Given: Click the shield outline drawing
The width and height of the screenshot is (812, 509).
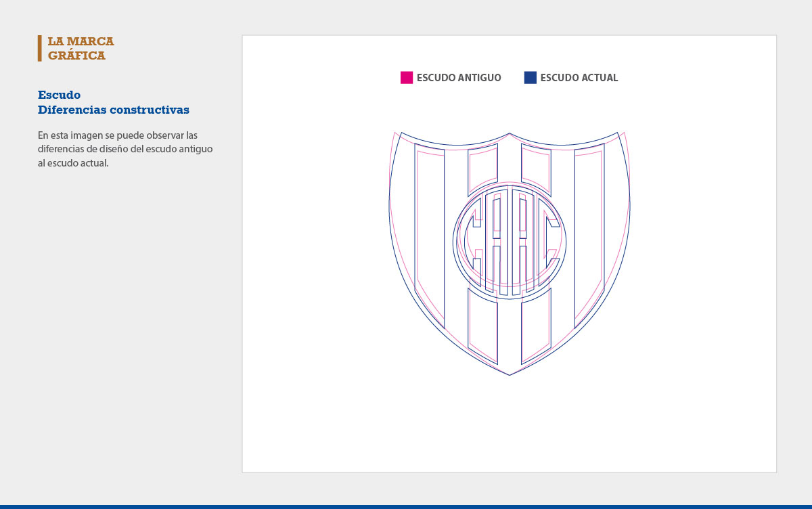Looking at the screenshot, I should tap(510, 253).
